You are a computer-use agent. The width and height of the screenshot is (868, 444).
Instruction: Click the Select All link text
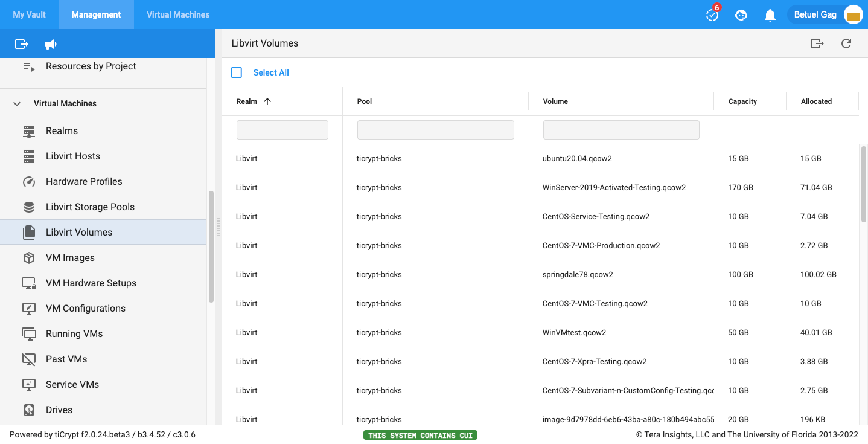(x=271, y=72)
